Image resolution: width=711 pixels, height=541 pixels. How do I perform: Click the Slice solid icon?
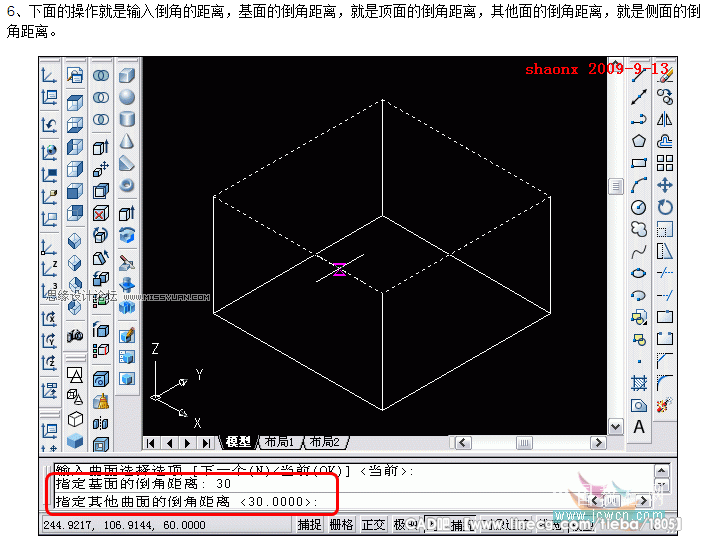click(127, 263)
